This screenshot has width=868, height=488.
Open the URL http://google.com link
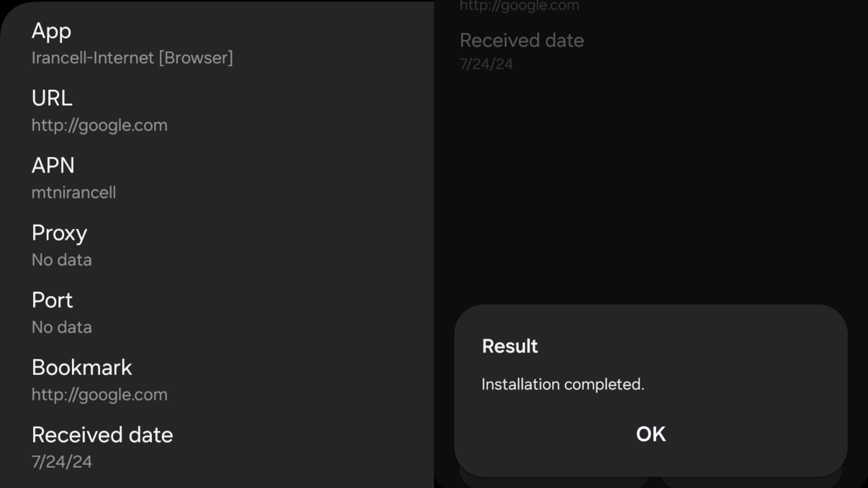(100, 125)
